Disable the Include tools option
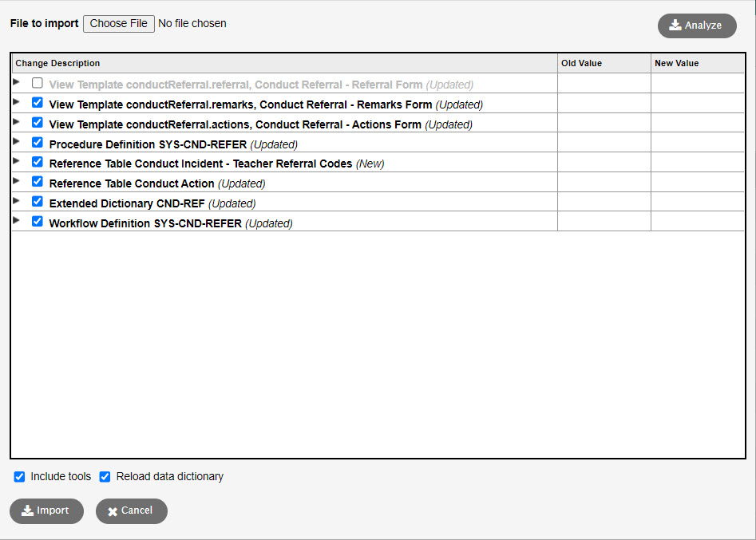 point(19,476)
